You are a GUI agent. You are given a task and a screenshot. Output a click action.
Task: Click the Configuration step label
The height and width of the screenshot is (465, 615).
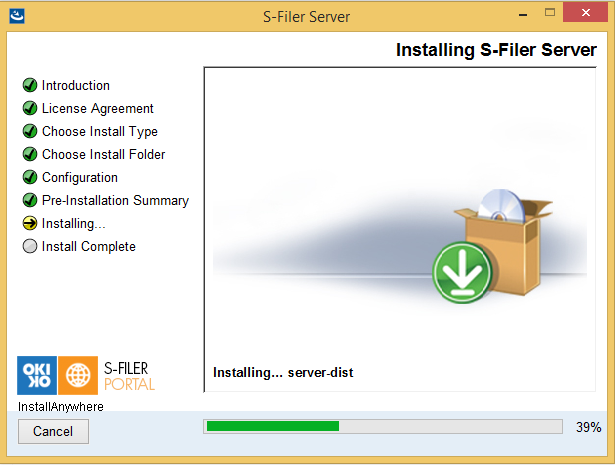[x=80, y=178]
